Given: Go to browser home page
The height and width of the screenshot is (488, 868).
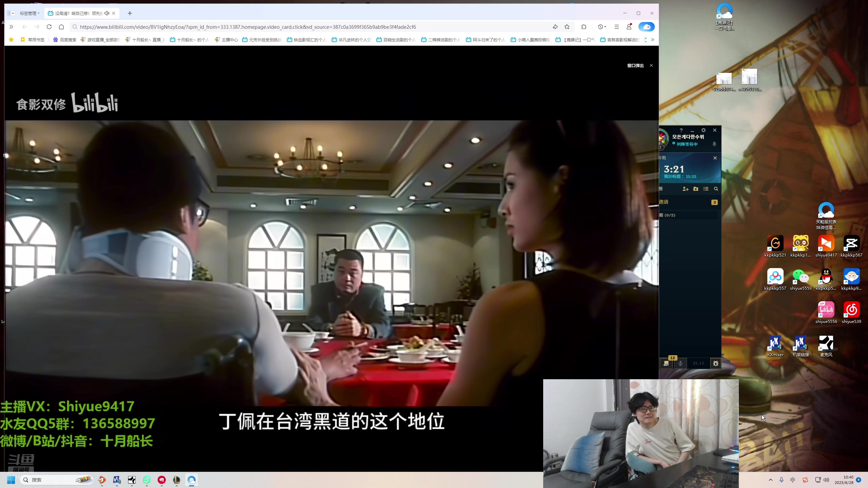Looking at the screenshot, I should pyautogui.click(x=61, y=27).
